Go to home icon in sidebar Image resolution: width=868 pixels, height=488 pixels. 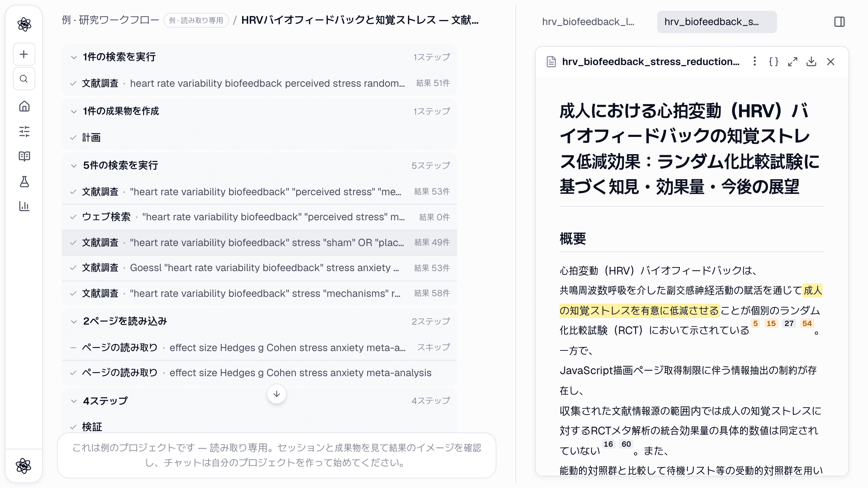point(24,106)
